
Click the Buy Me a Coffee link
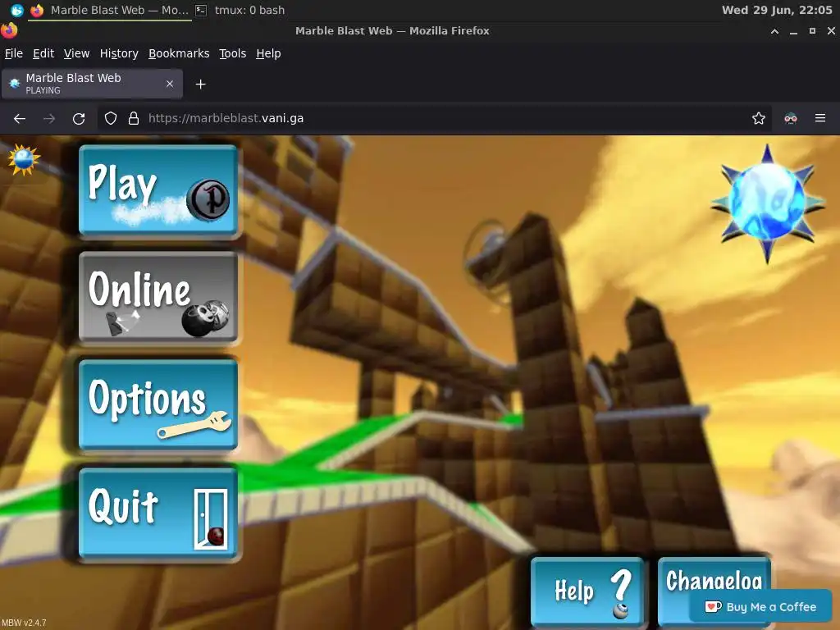click(x=760, y=606)
